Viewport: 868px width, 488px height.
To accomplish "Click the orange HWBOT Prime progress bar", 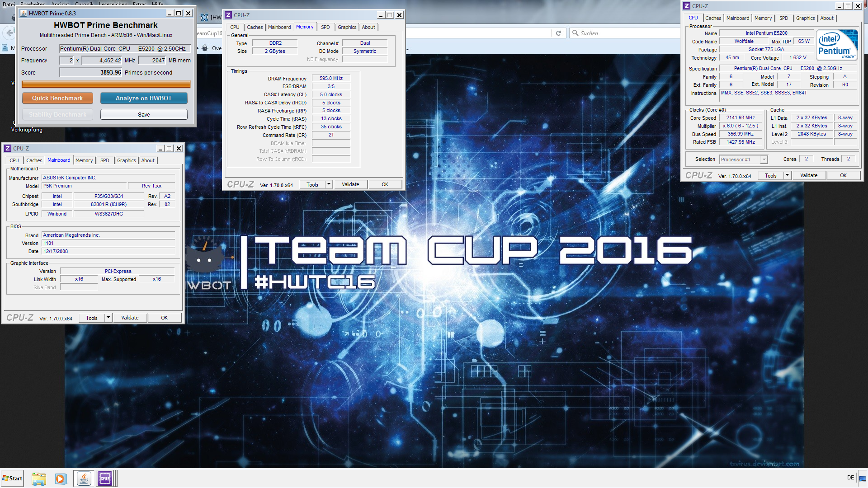I will coord(106,84).
